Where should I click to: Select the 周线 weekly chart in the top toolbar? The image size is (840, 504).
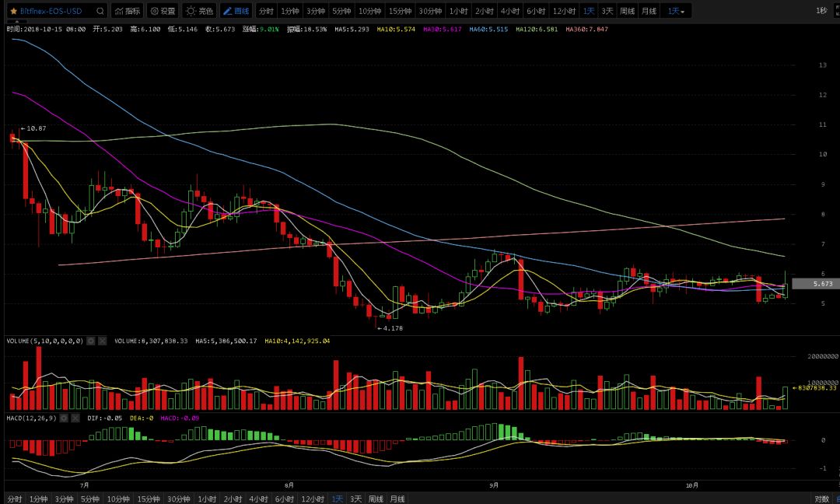[628, 11]
